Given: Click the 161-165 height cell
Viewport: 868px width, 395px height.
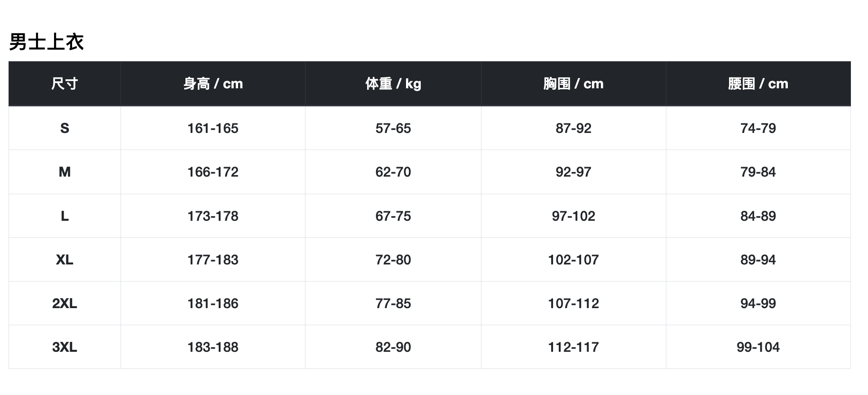Looking at the screenshot, I should pyautogui.click(x=213, y=128).
